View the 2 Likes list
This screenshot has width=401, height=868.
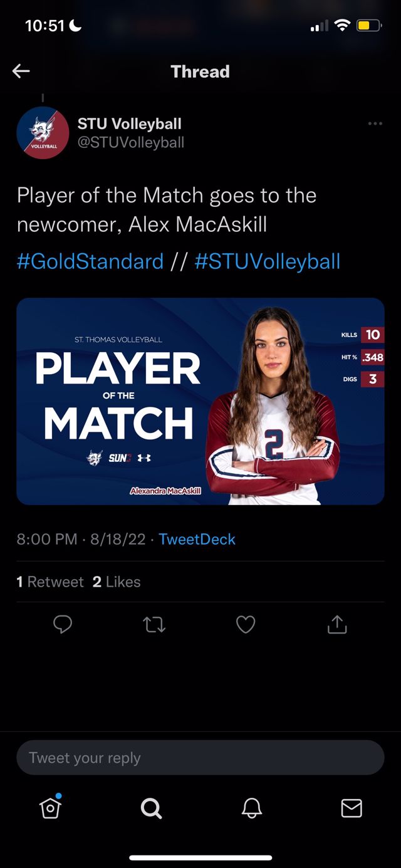[117, 582]
